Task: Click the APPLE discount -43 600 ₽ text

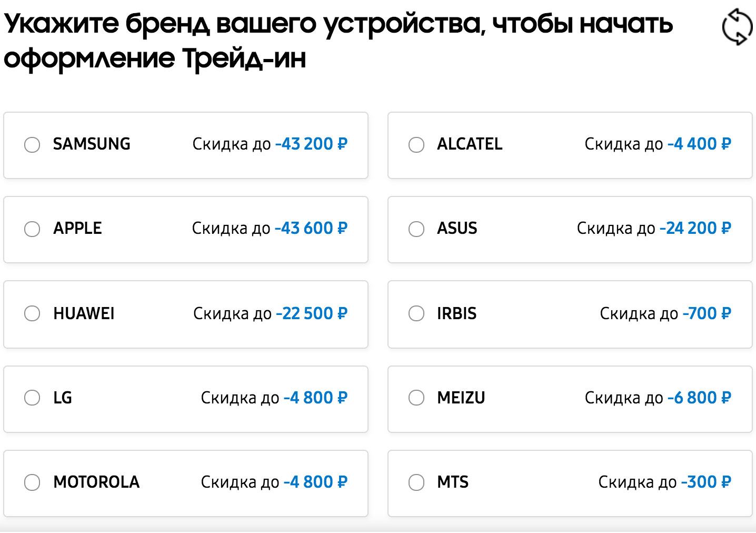Action: [311, 228]
